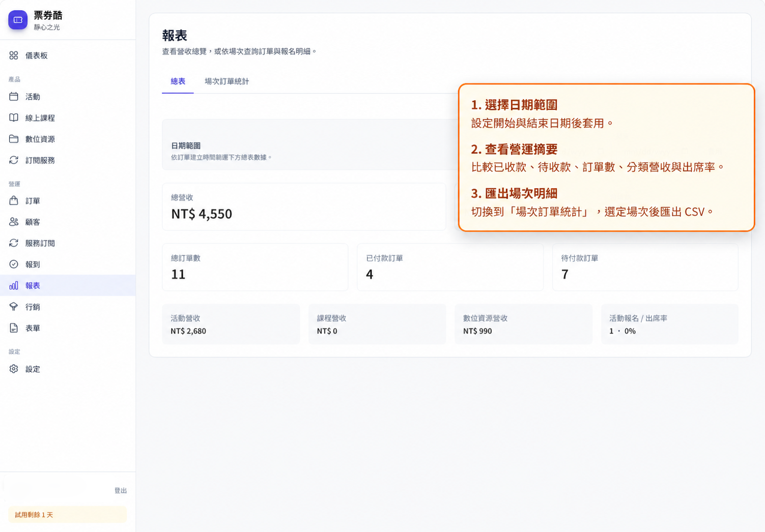Select the 活動 calendar icon in sidebar

[x=14, y=97]
